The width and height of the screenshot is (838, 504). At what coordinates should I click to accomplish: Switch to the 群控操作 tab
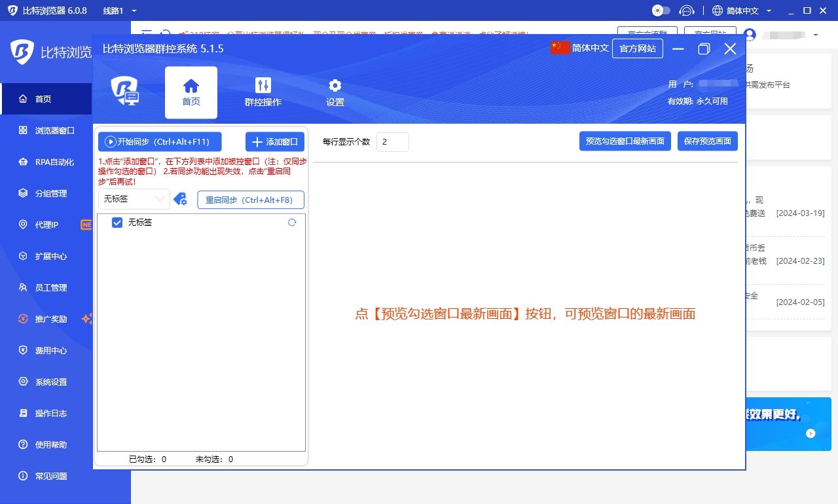coord(263,92)
